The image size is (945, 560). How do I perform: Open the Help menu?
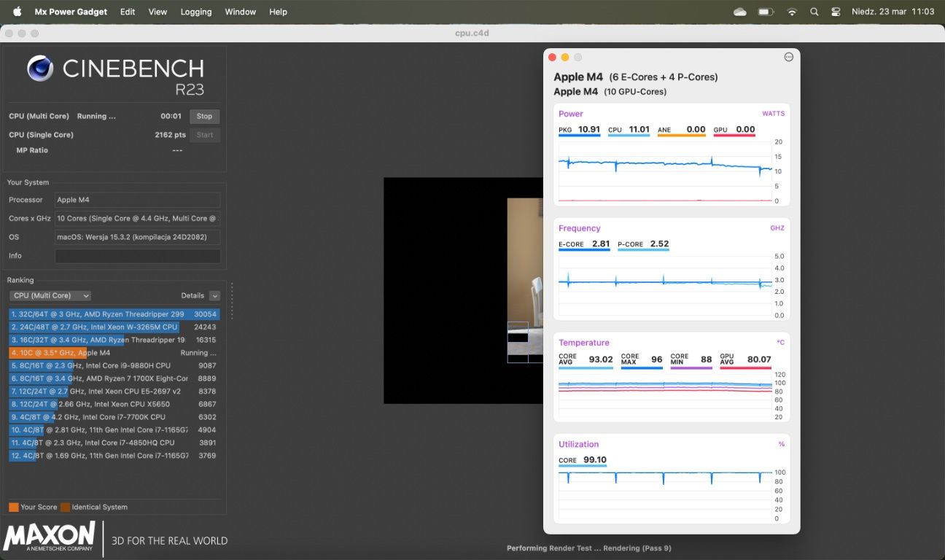pos(278,12)
